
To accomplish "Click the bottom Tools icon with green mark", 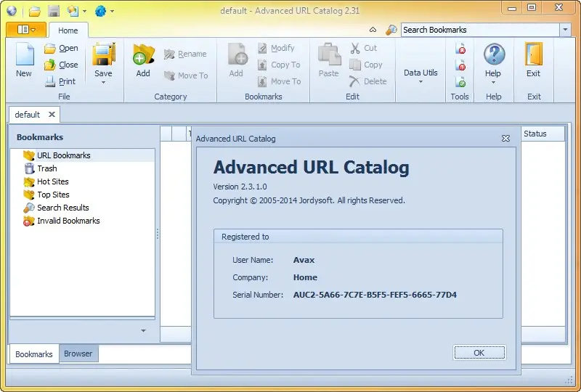I will point(460,81).
